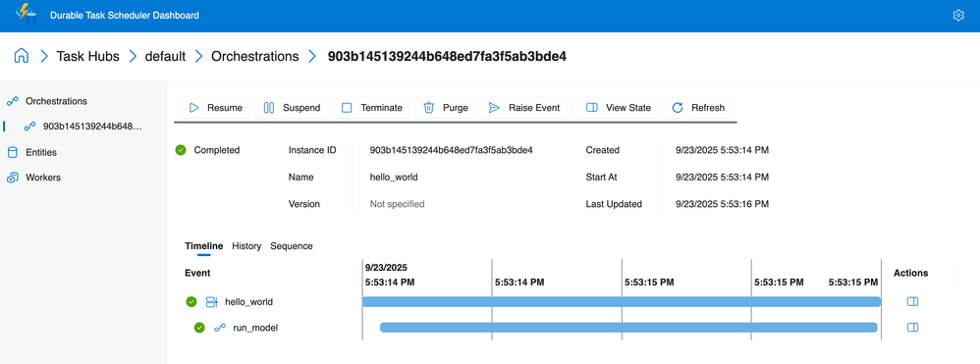Open the Raise Event dialog

[523, 107]
